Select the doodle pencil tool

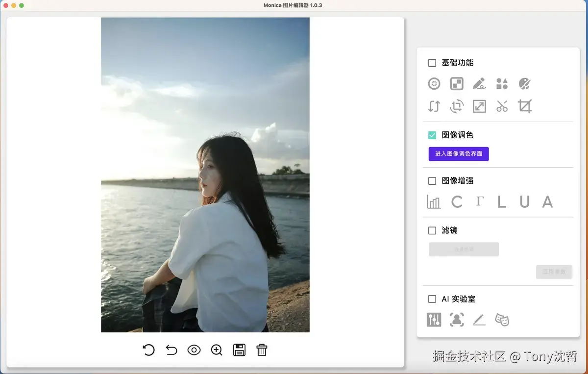(479, 83)
